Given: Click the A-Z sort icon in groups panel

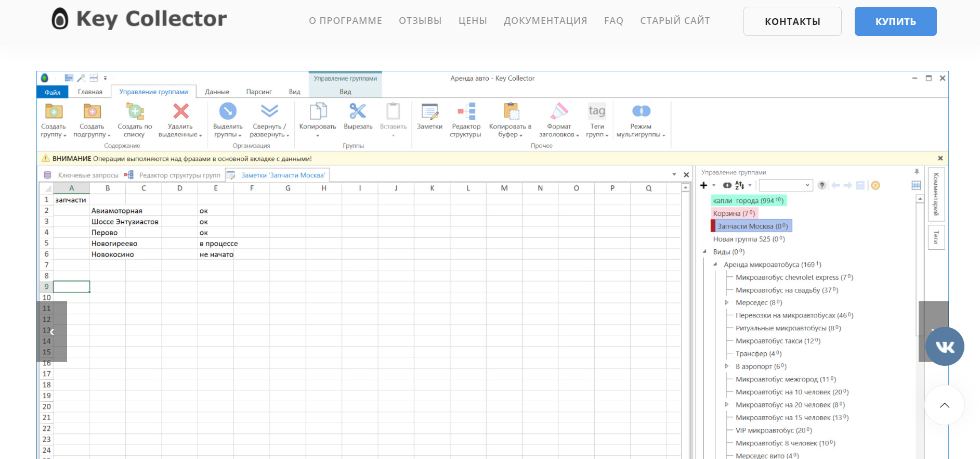Looking at the screenshot, I should point(739,185).
